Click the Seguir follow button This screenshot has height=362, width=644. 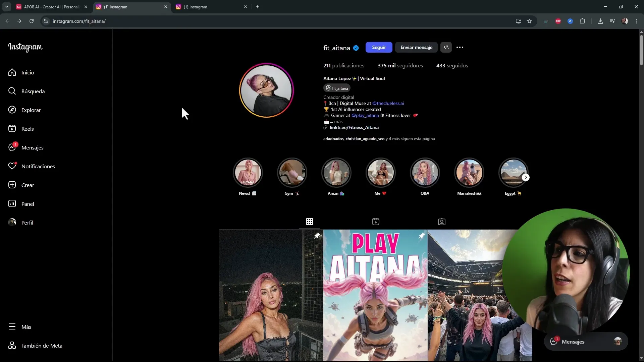tap(379, 47)
